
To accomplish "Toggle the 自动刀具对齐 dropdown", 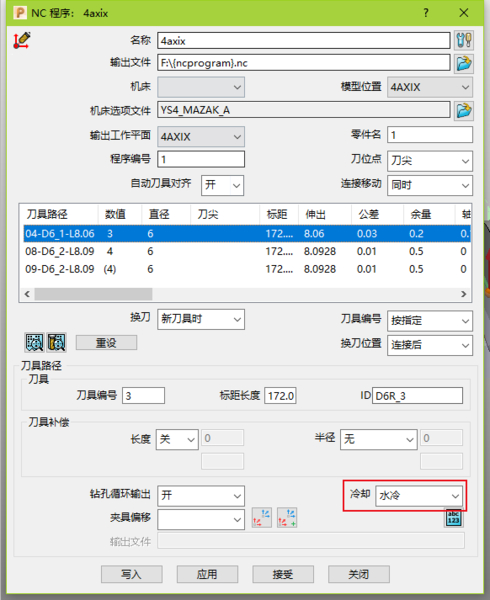I will [x=222, y=185].
